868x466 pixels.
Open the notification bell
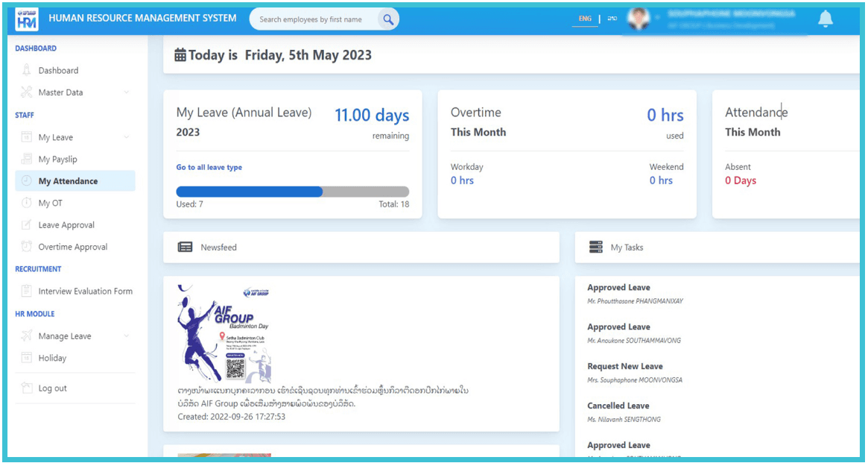[825, 18]
